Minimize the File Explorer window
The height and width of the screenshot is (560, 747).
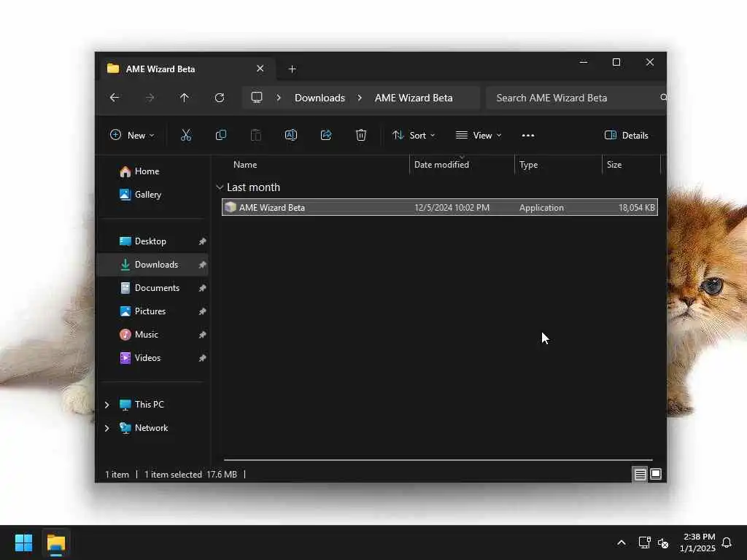coord(583,63)
